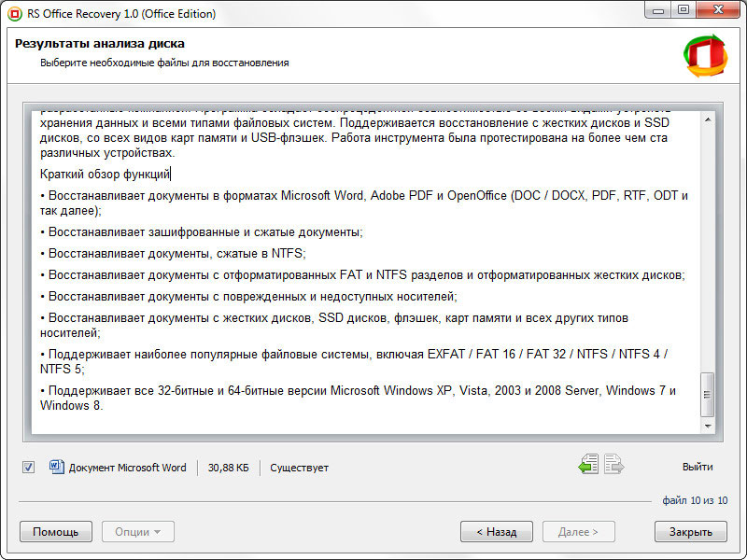Click the 'Результаты анализа диска' heading
This screenshot has width=747, height=560.
100,43
